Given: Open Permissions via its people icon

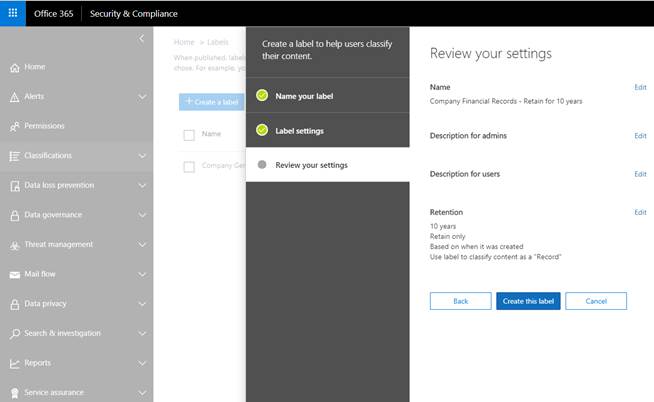Looking at the screenshot, I should click(15, 126).
